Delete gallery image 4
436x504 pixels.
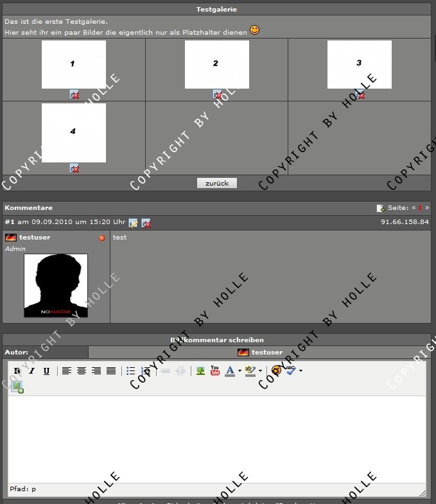click(74, 168)
